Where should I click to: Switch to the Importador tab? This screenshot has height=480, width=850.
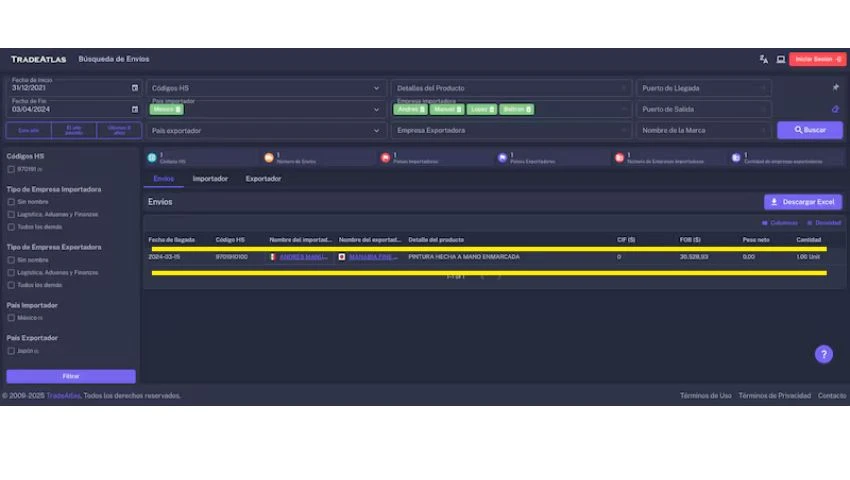[210, 179]
